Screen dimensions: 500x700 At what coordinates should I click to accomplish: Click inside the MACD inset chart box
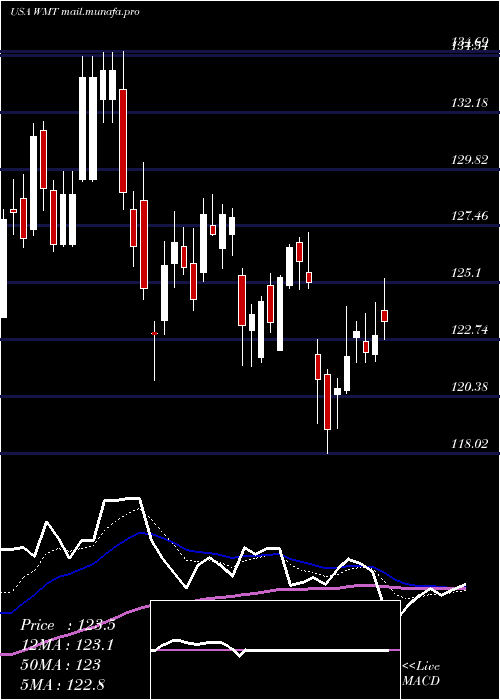[x=275, y=650]
